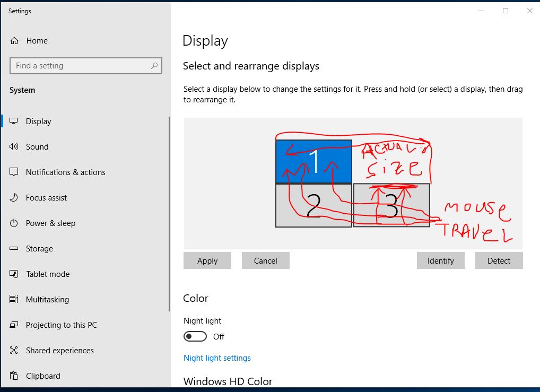Click the Multitasking icon
Viewport: 540px width, 392px height.
pyautogui.click(x=14, y=299)
